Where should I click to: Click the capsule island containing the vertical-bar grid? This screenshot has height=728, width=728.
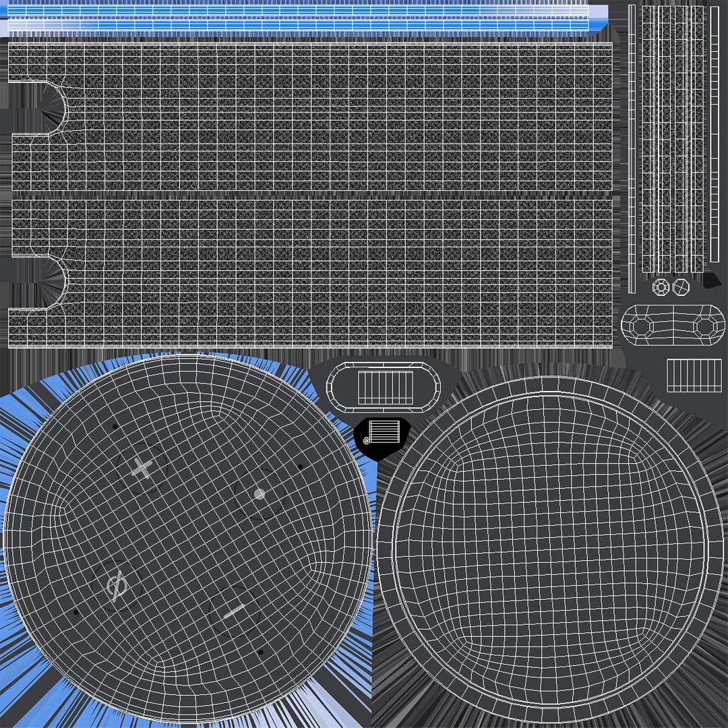pos(384,387)
